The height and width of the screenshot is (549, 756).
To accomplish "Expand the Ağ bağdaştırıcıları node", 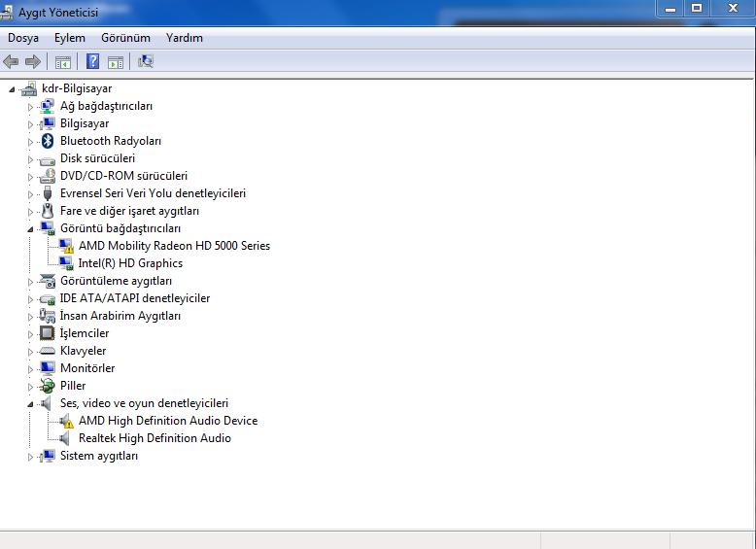I will (x=30, y=107).
